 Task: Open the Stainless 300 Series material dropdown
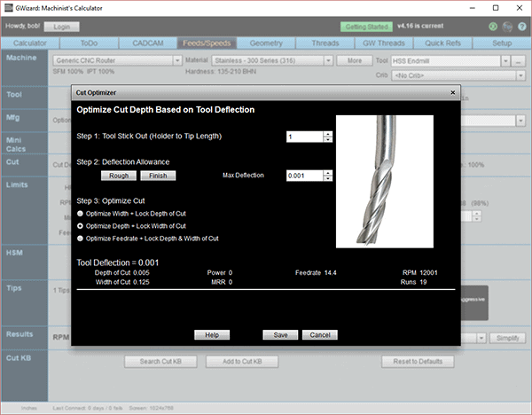[328, 60]
